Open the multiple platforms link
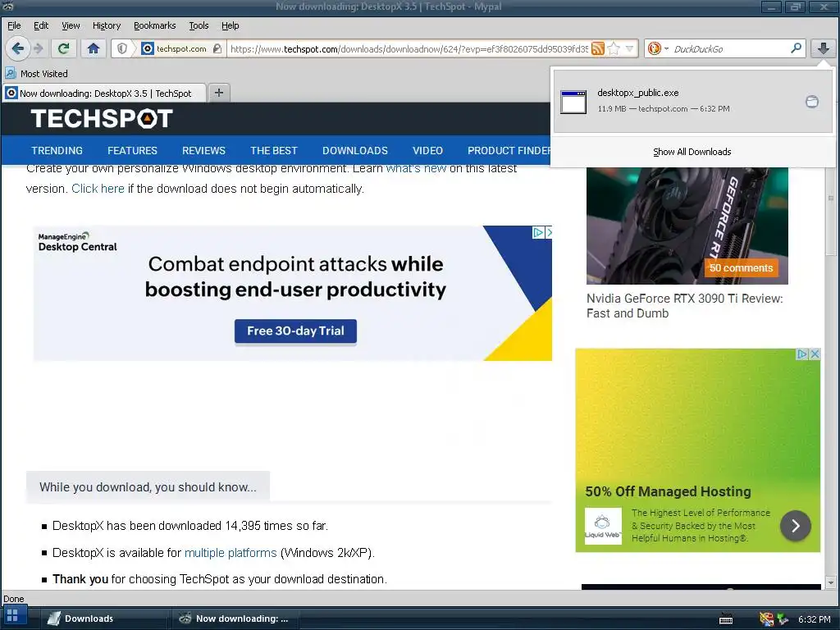840x630 pixels. pos(231,553)
